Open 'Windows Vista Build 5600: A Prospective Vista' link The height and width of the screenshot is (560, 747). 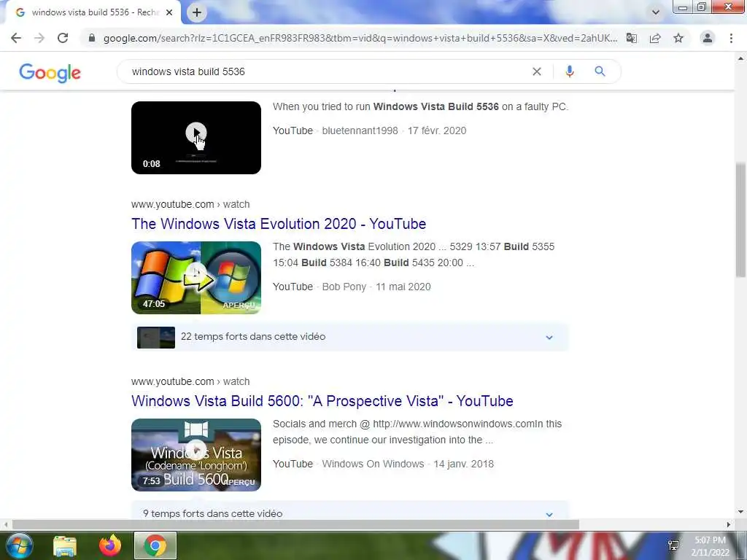coord(322,401)
